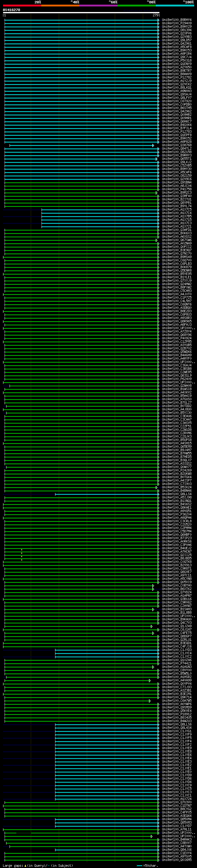
Task: Click the short cyan bar for UniRef100_Q8LLS4
Action: coord(107,494)
